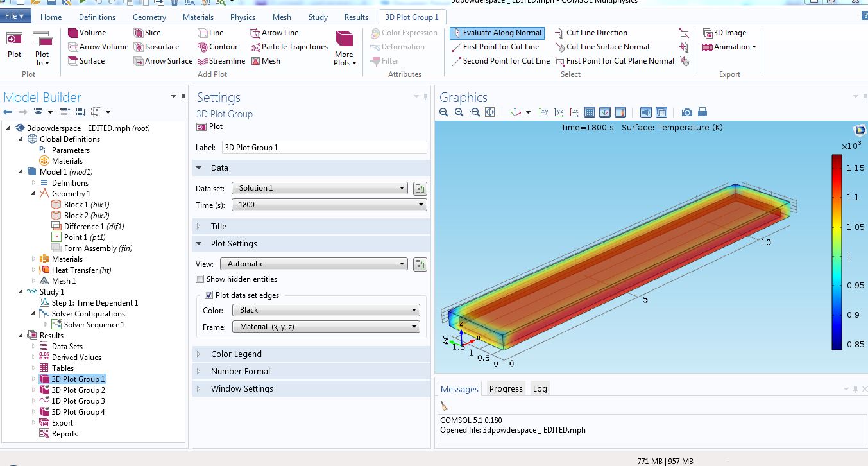Expand the Color Legend section
Screen dimensions: 868x466
point(236,354)
